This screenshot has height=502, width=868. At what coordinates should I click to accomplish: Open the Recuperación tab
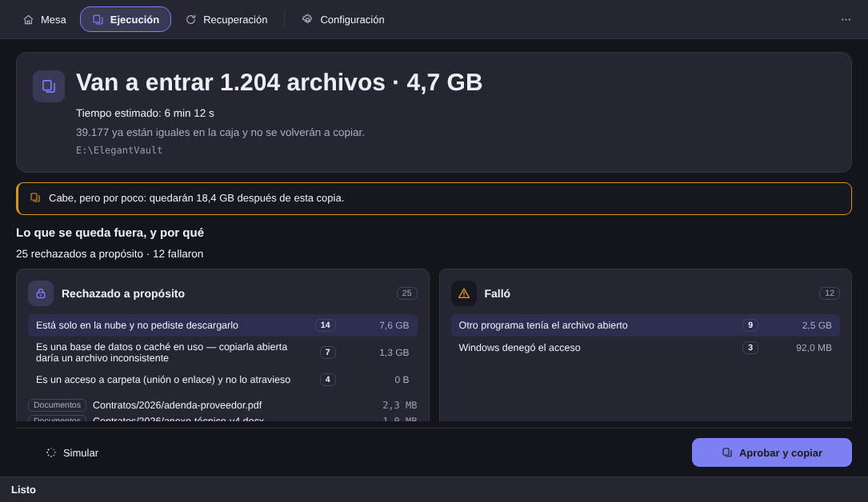click(x=226, y=20)
